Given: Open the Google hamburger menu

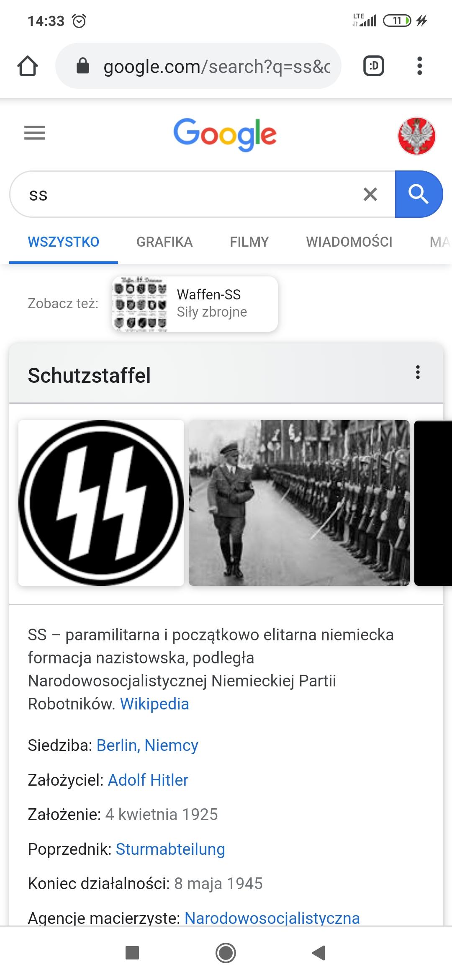Looking at the screenshot, I should coord(35,133).
